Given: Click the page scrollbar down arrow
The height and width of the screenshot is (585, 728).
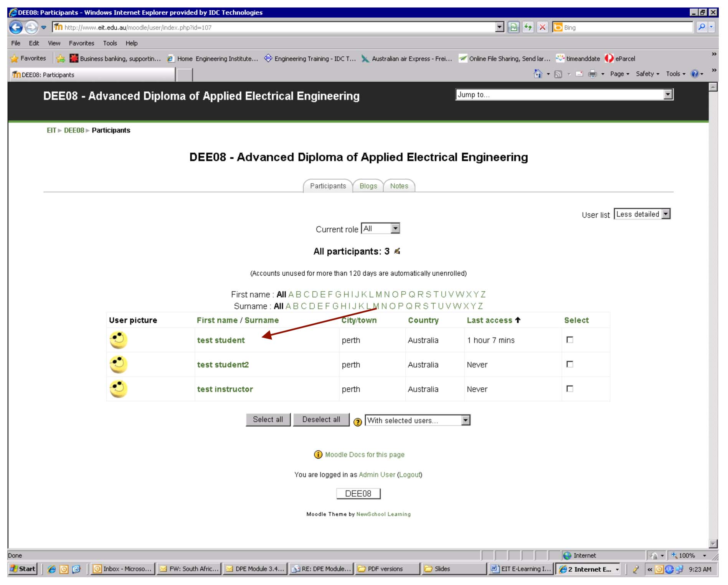Looking at the screenshot, I should (713, 544).
